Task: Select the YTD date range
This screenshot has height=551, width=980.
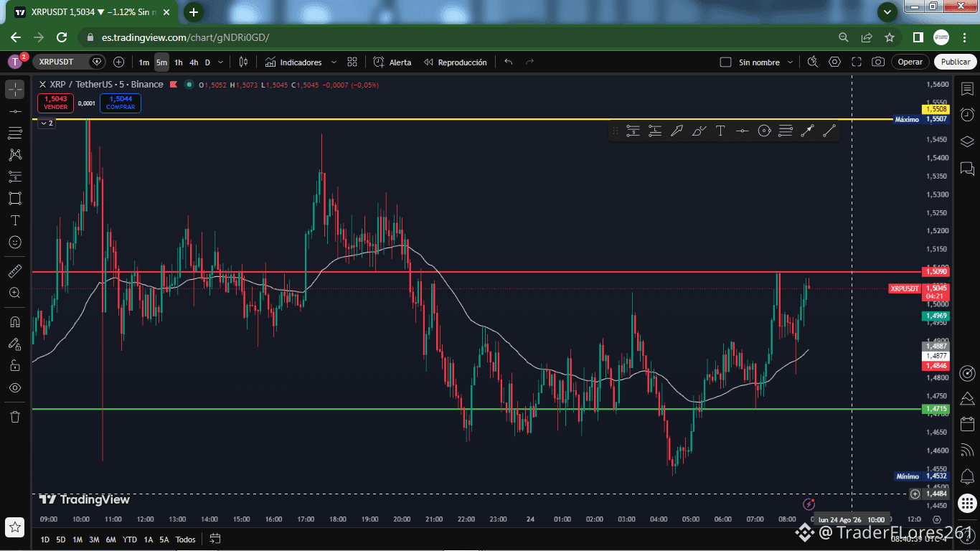Action: [130, 540]
